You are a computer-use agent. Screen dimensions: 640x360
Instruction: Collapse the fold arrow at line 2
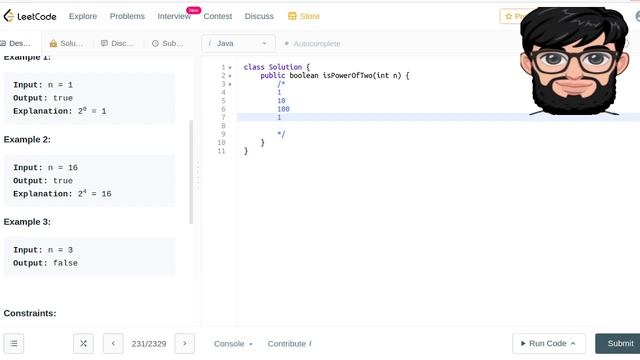pyautogui.click(x=230, y=76)
